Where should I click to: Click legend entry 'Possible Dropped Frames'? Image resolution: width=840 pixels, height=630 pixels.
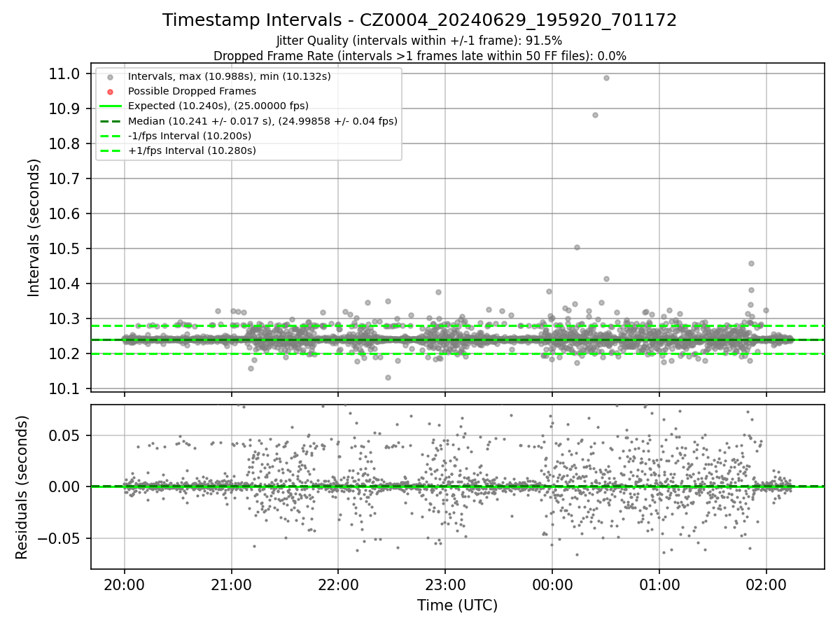coord(192,91)
